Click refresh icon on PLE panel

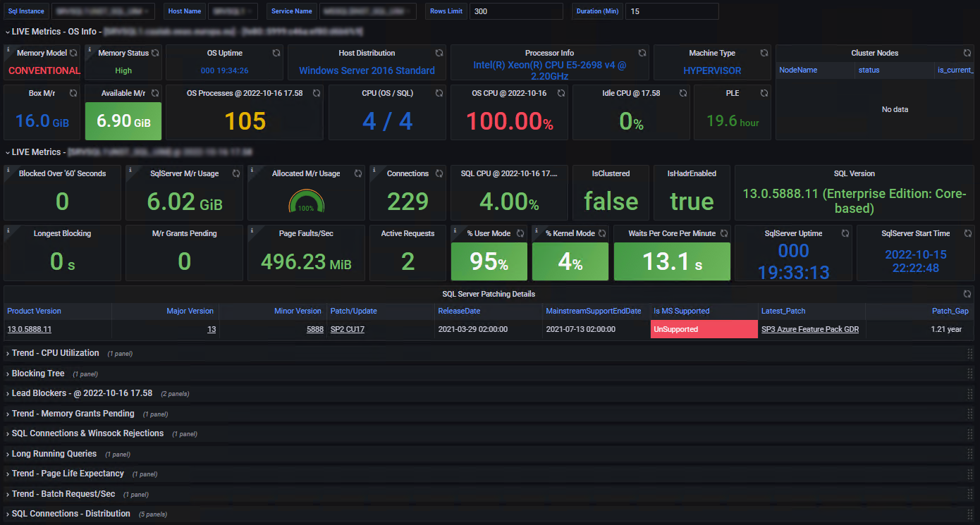(x=764, y=93)
